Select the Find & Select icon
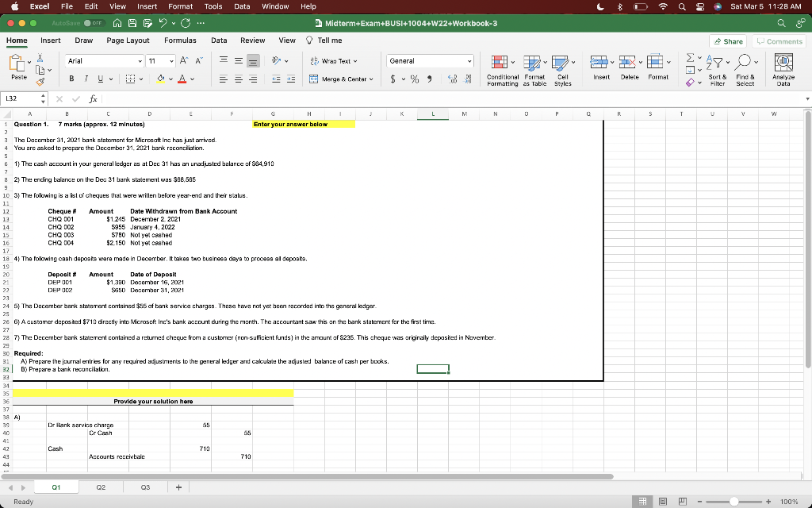Image resolution: width=812 pixels, height=508 pixels. (x=745, y=61)
